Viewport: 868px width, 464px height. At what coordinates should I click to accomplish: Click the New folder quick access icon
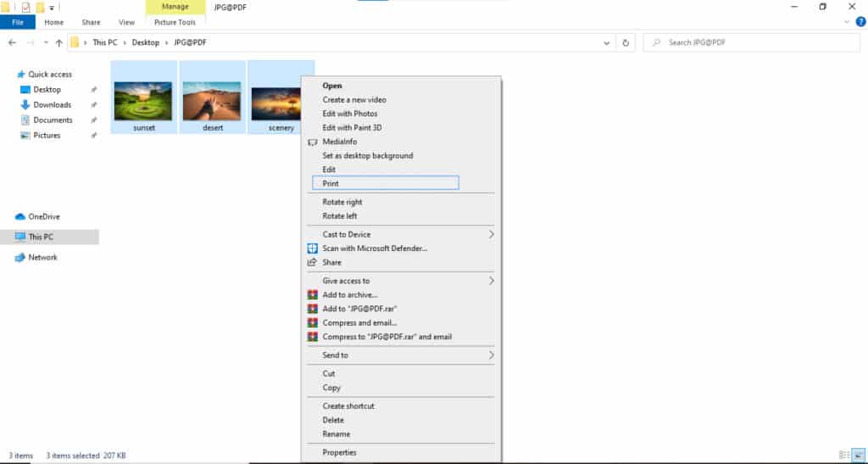tap(40, 7)
